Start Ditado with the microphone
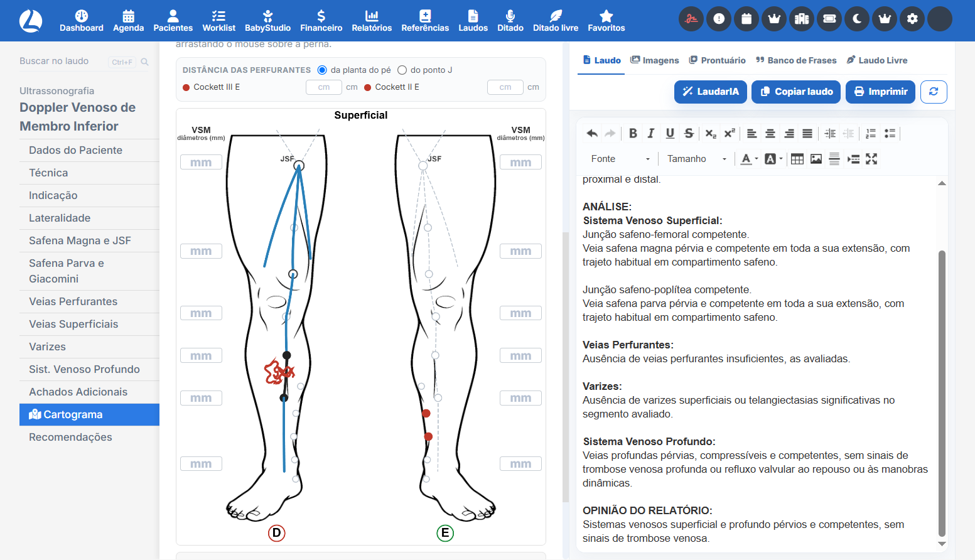The width and height of the screenshot is (975, 560). pyautogui.click(x=510, y=21)
